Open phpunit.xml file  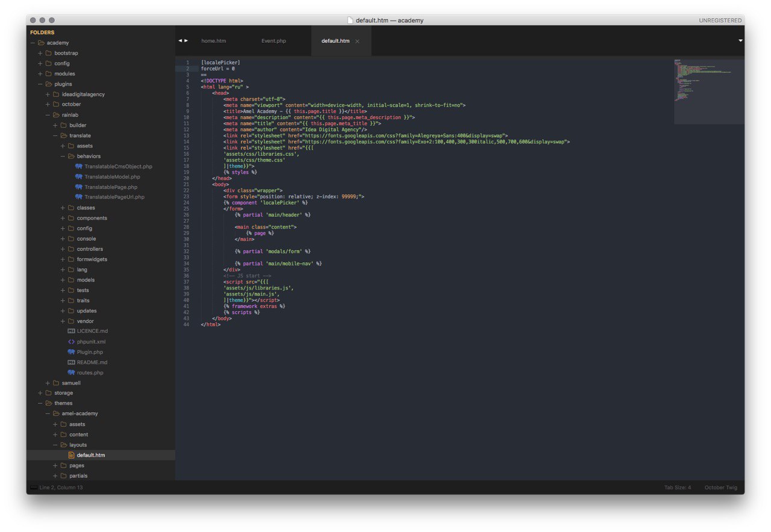tap(91, 342)
